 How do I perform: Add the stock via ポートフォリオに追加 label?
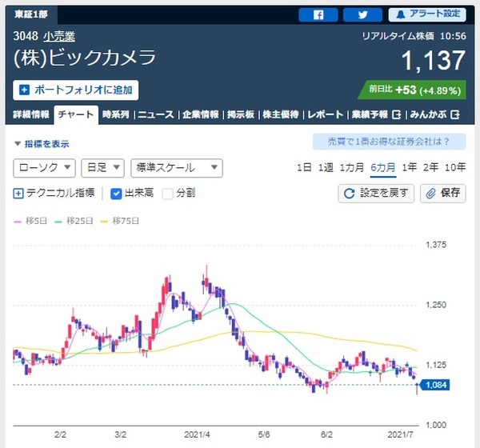[83, 90]
